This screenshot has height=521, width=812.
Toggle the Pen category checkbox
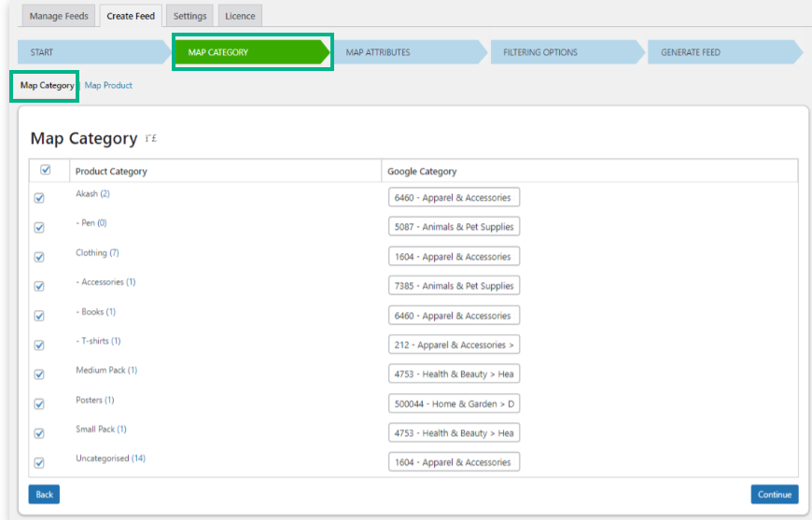(x=39, y=228)
